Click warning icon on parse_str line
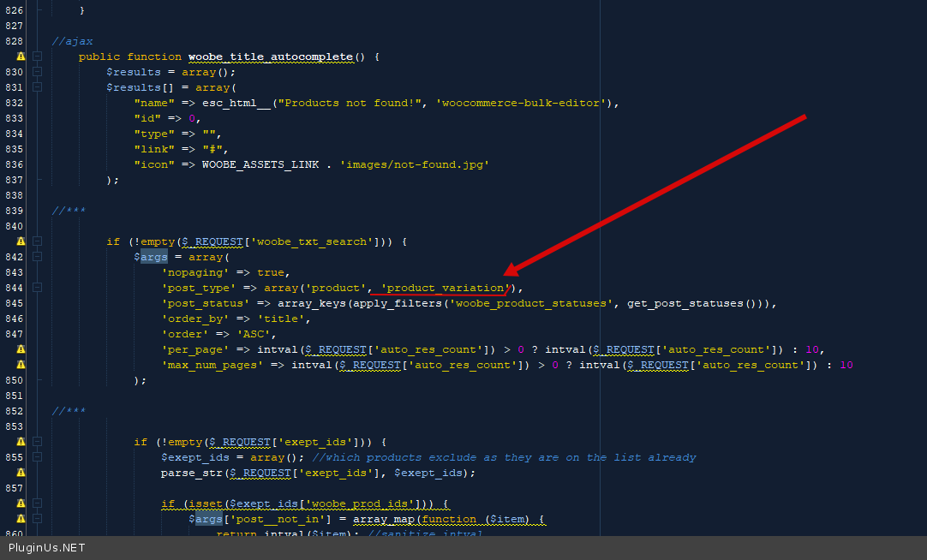The width and height of the screenshot is (927, 560). (x=21, y=473)
